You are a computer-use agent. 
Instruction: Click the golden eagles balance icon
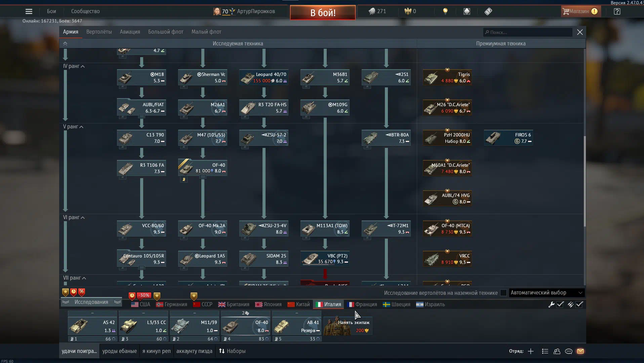point(408,11)
